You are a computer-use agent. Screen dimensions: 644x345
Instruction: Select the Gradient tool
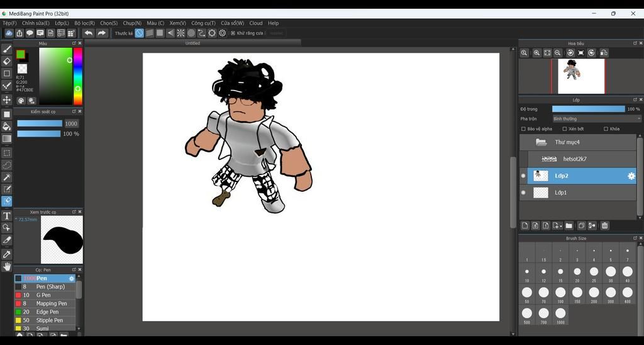pos(6,139)
